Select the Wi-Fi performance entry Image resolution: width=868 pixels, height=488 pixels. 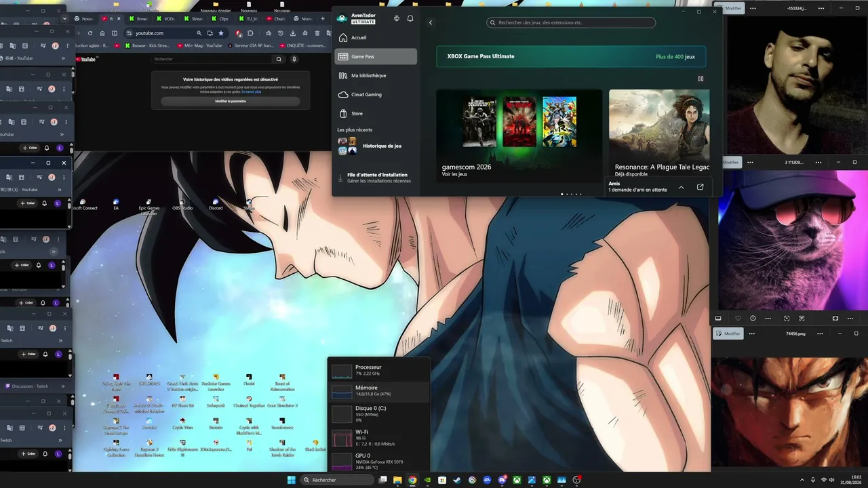pos(378,437)
